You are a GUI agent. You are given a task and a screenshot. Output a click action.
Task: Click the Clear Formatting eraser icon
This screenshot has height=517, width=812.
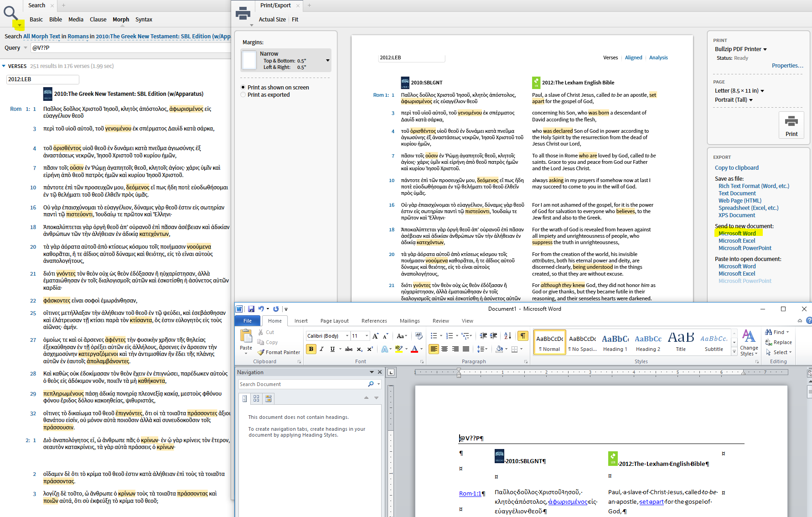(x=419, y=336)
